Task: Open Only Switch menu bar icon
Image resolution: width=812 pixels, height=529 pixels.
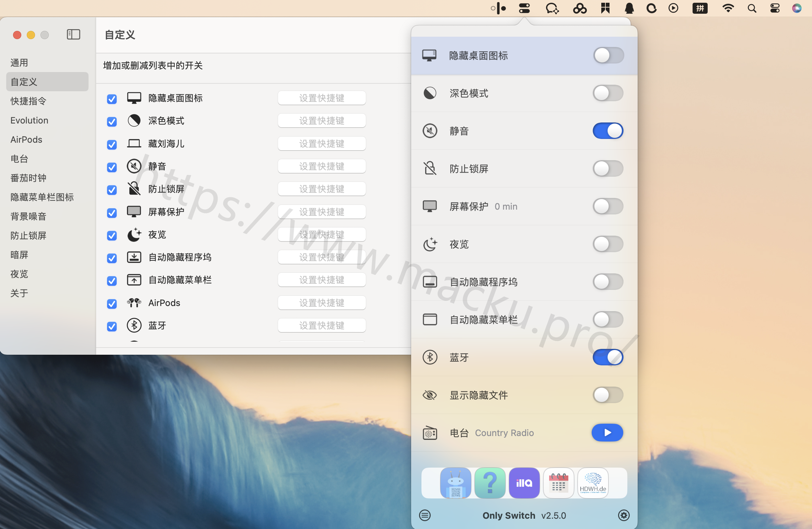Action: pyautogui.click(x=524, y=8)
